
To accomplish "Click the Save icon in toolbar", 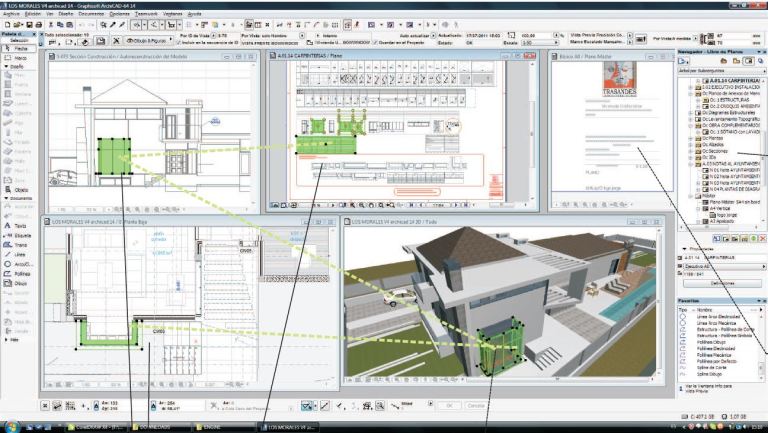I will pyautogui.click(x=29, y=24).
